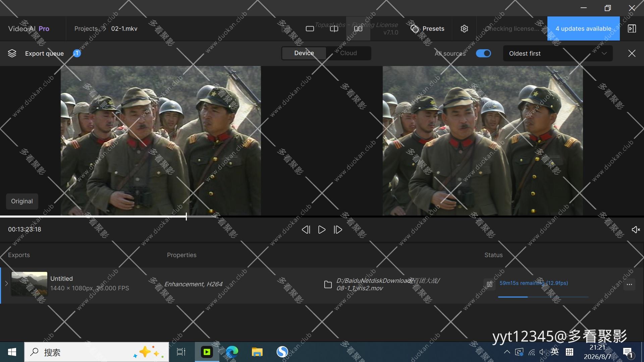Viewport: 644px width, 362px height.
Task: Click the enhanced video preview image
Action: (x=483, y=140)
